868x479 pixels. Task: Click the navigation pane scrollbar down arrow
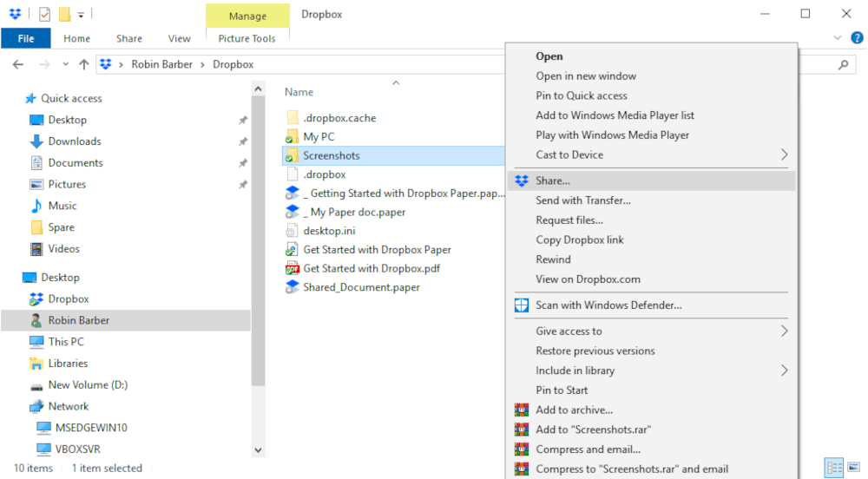[258, 449]
